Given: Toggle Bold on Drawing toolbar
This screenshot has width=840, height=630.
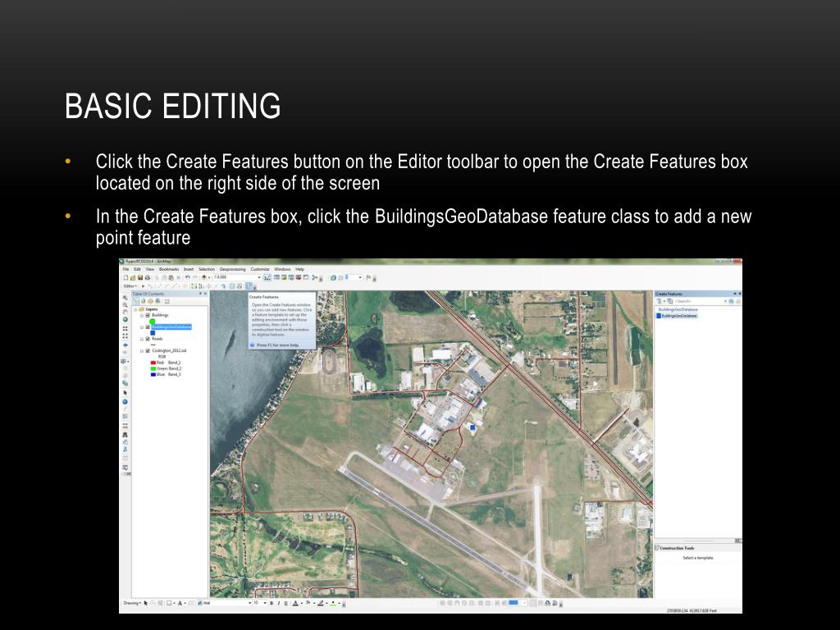Looking at the screenshot, I should click(271, 603).
